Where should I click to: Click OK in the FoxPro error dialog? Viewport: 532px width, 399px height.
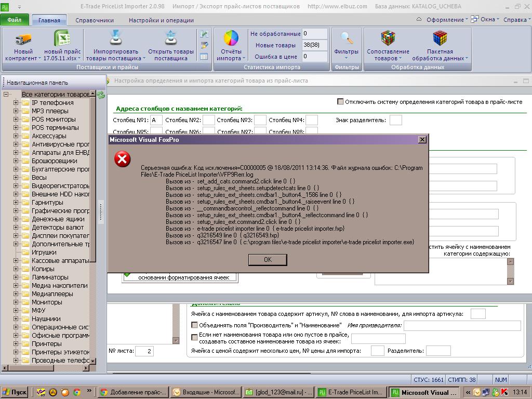coord(268,260)
